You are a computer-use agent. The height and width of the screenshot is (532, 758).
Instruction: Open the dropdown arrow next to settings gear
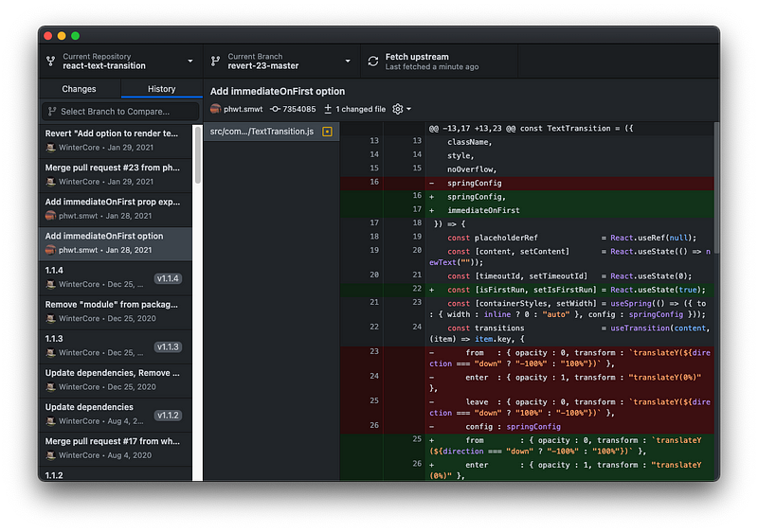[409, 109]
